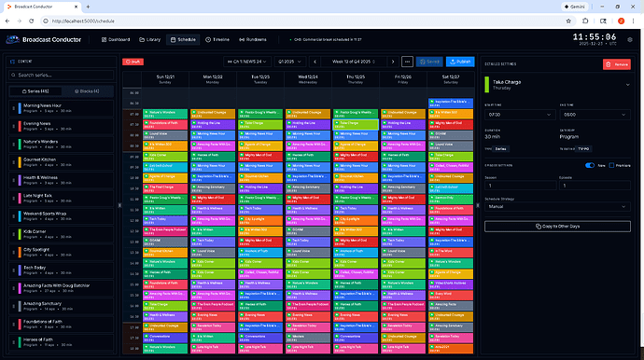644x360 pixels.
Task: Grab the drag handle of Gourmet Kitchen
Action: (14, 162)
